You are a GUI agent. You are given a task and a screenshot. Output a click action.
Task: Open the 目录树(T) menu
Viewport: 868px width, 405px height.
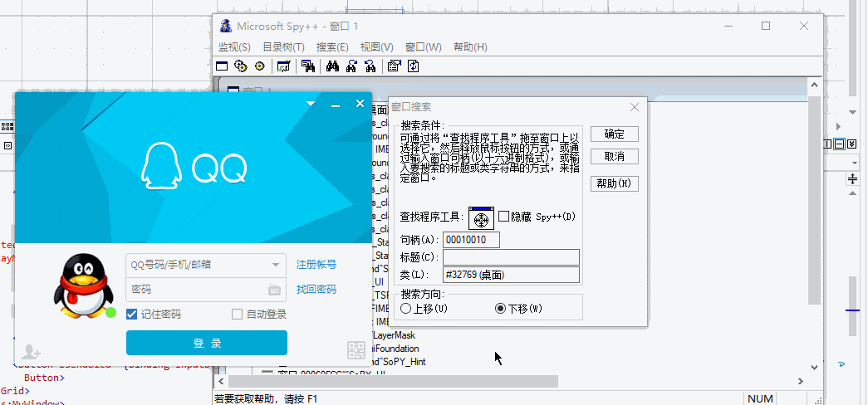[x=283, y=47]
